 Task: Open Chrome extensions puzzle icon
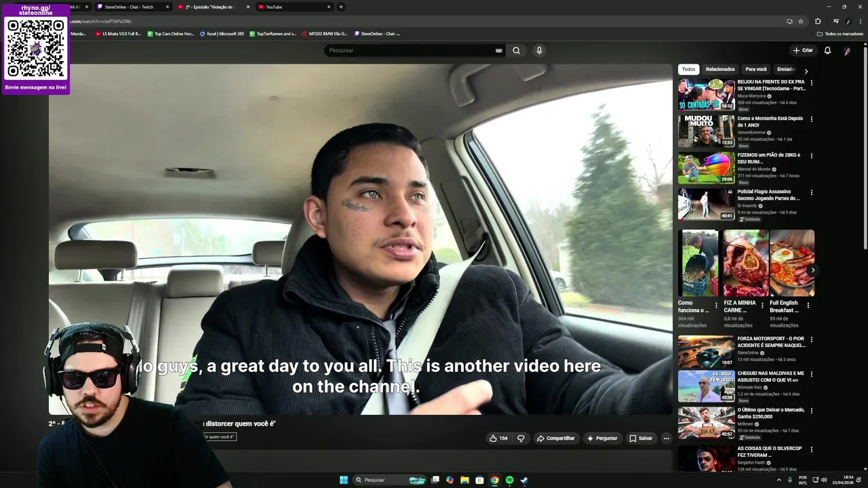tap(818, 21)
